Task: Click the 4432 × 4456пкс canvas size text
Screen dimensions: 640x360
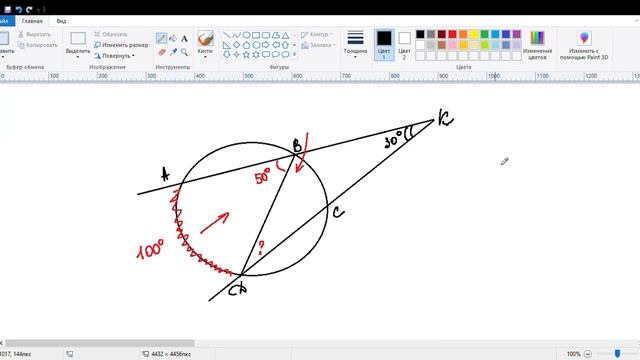Action: click(x=171, y=354)
